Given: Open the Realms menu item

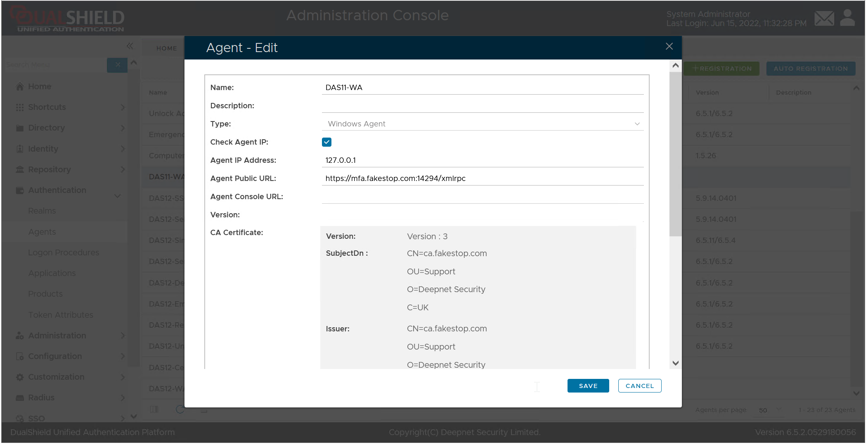Looking at the screenshot, I should (x=42, y=211).
